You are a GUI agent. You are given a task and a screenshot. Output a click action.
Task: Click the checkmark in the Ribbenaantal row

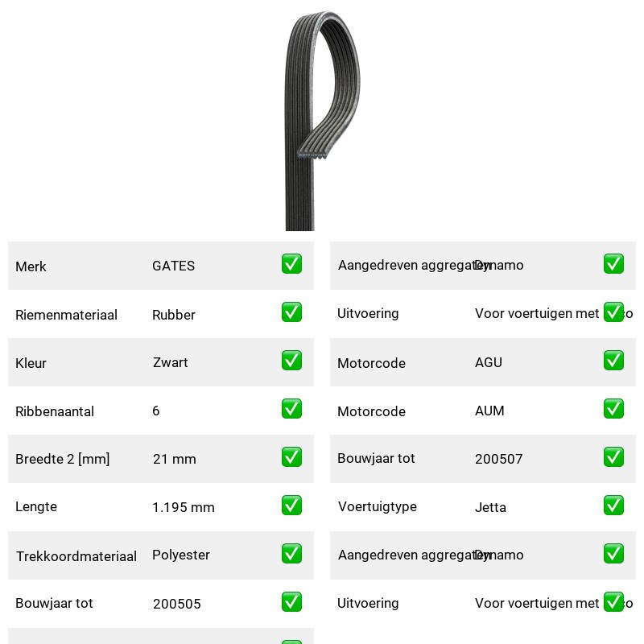pos(291,409)
